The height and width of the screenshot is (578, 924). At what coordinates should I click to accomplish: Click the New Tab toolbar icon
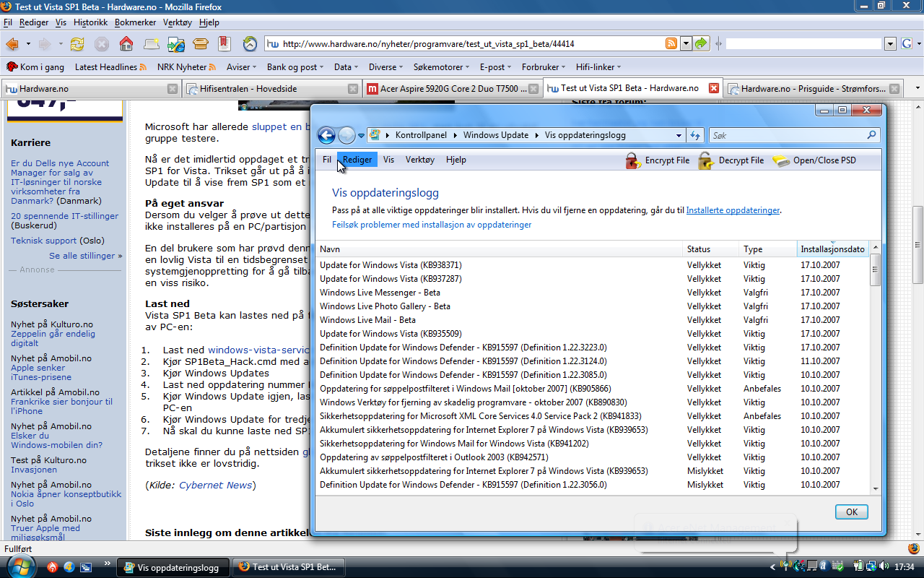152,44
